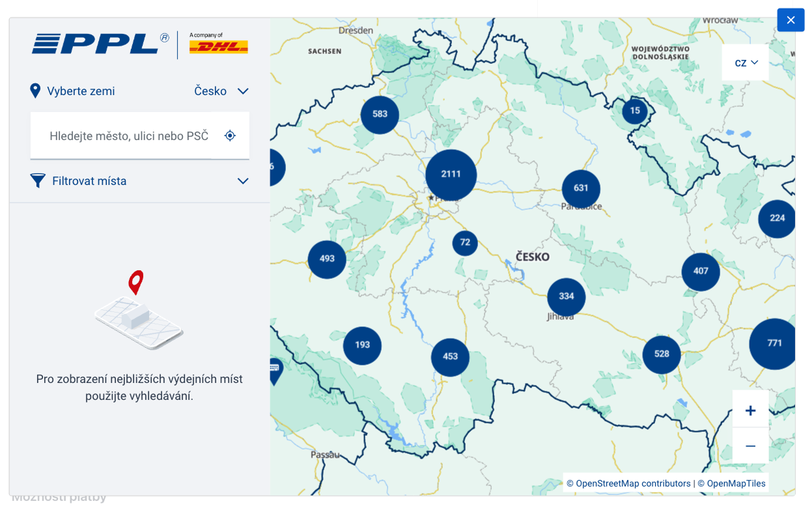812x508 pixels.
Task: Open the 583 map cluster
Action: (380, 114)
